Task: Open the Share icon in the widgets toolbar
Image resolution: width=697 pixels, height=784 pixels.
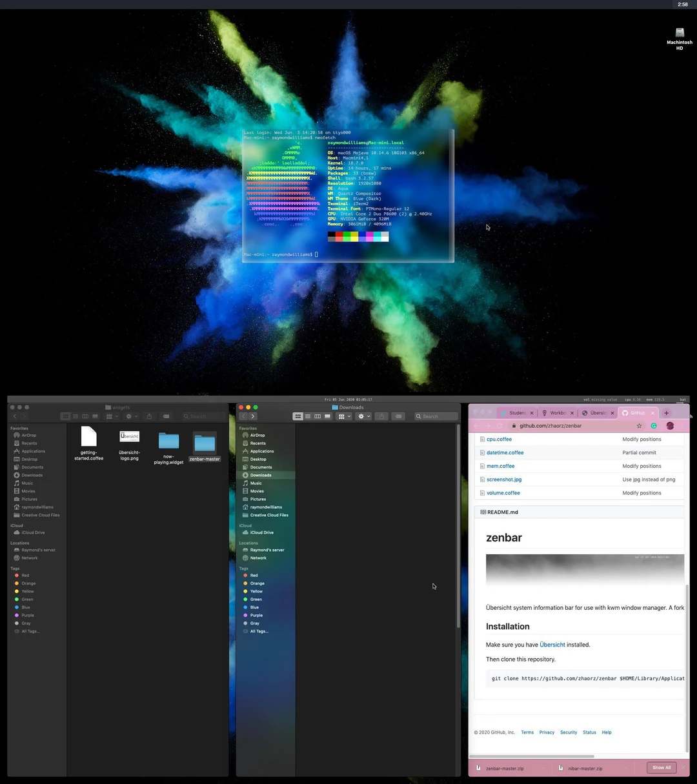Action: (149, 416)
